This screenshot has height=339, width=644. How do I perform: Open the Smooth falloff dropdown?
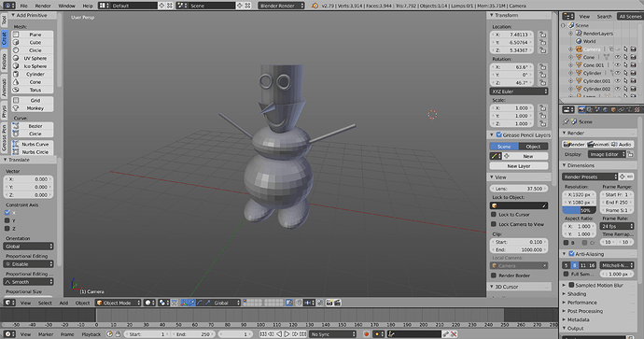pos(29,282)
